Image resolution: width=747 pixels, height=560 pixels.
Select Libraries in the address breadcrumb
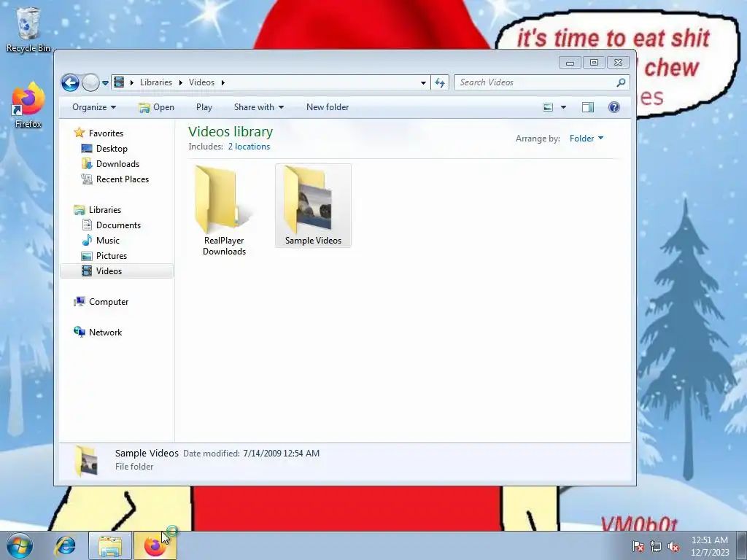coord(156,82)
